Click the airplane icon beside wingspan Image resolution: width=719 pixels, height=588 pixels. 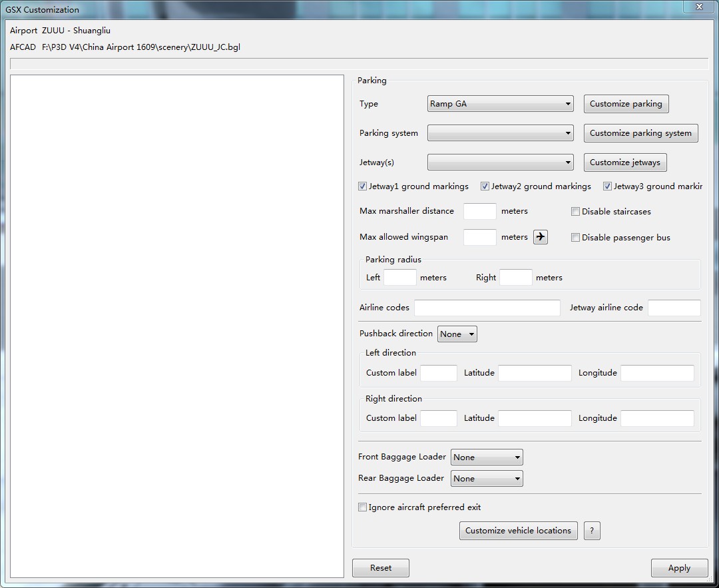(x=540, y=237)
